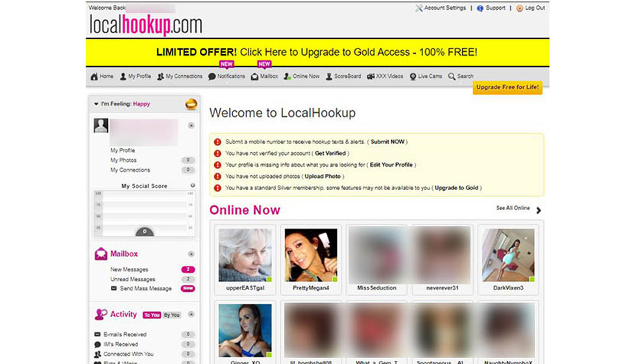Image resolution: width=623 pixels, height=364 pixels.
Task: Click the pink New badge beside Send Mass Message
Action: [188, 289]
